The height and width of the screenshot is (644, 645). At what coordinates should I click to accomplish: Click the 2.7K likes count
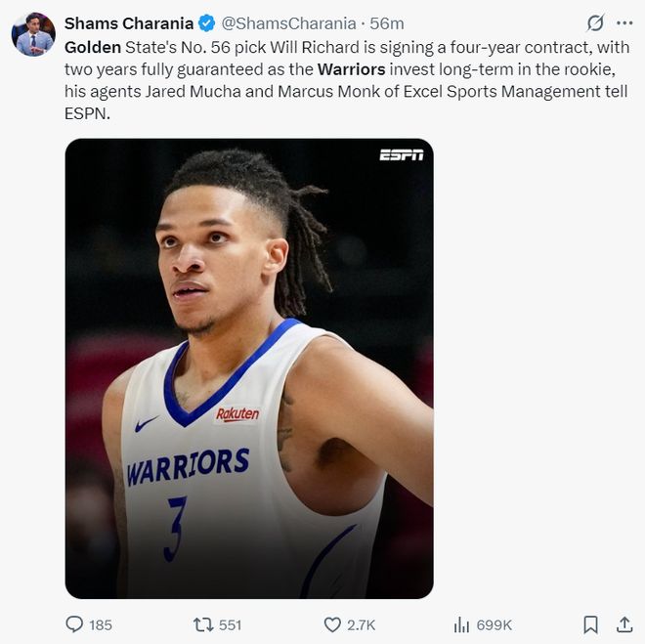[x=362, y=624]
